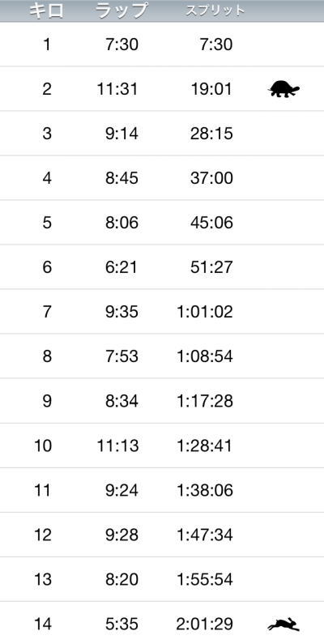Screen dimensions: 324x644
Task: Click the rabbit icon on kilometer 14
Action: [283, 625]
